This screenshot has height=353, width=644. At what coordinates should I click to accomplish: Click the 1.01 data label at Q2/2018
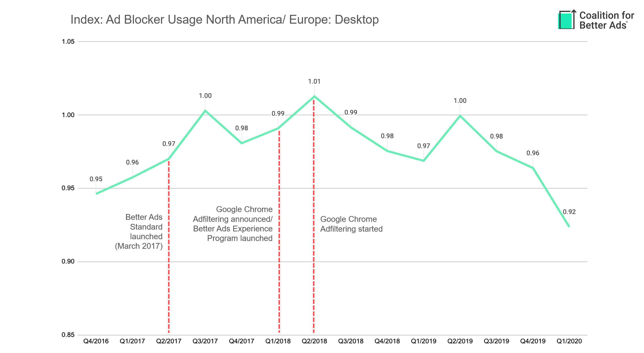(314, 82)
